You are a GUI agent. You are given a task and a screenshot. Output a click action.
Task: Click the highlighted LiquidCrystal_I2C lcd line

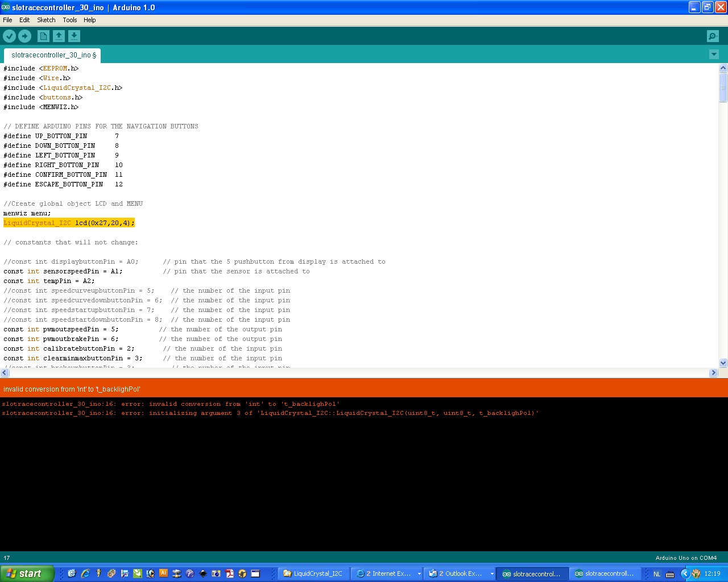68,223
